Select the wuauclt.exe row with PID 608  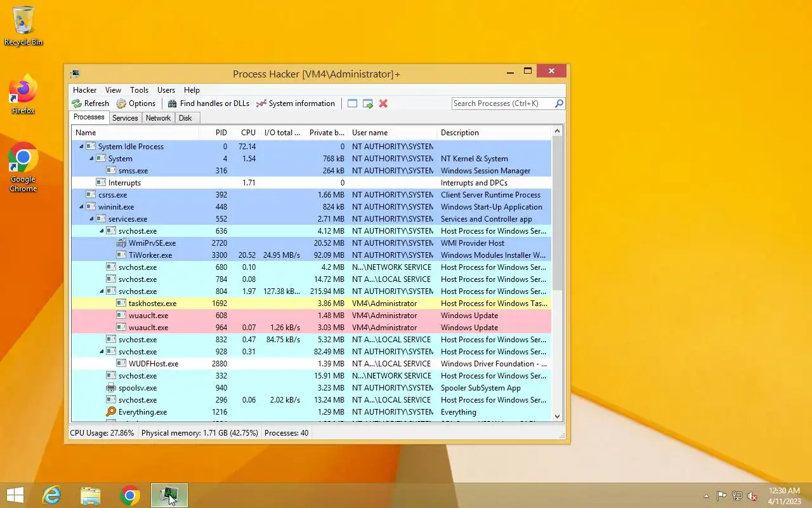tap(311, 316)
